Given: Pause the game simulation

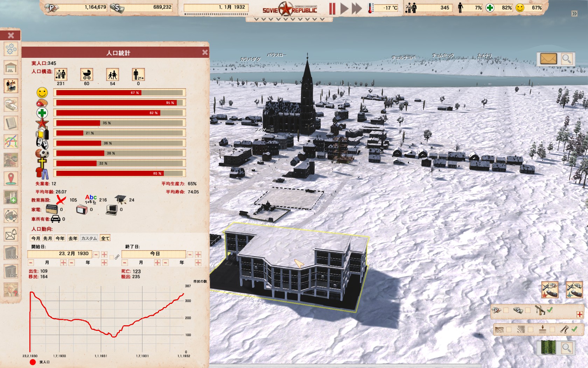Looking at the screenshot, I should (x=332, y=8).
